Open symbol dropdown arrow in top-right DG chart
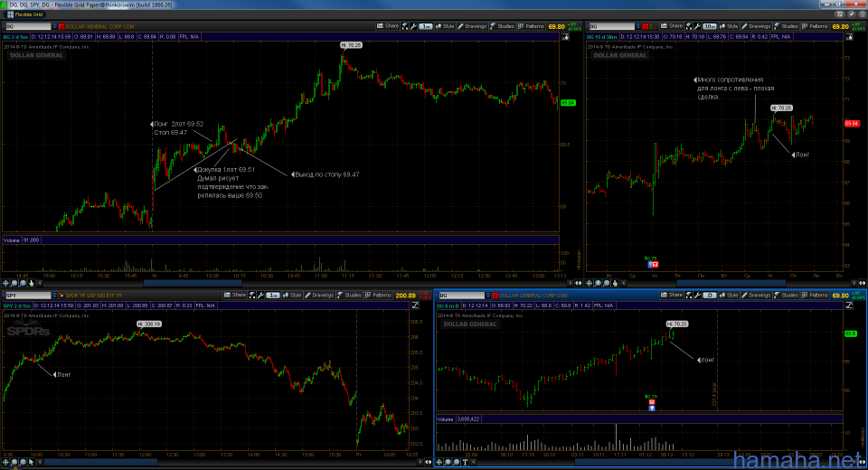Image resolution: width=868 pixels, height=470 pixels. [638, 26]
